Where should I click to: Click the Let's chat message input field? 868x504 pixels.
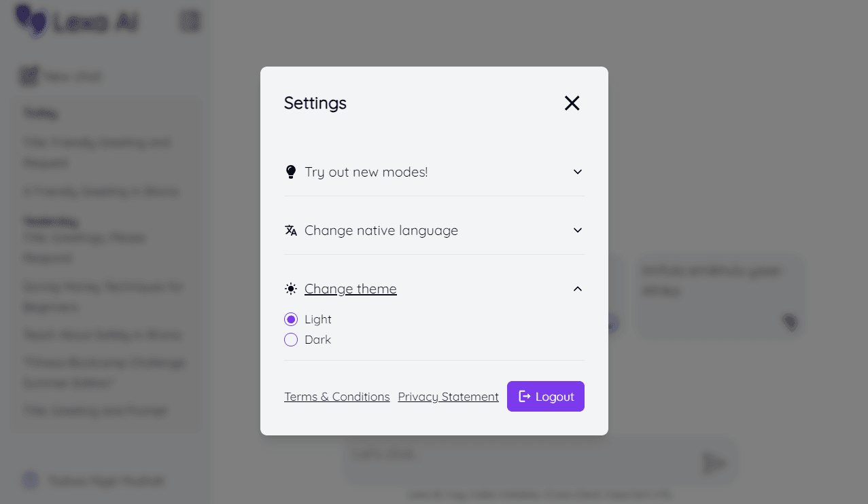pos(523,461)
